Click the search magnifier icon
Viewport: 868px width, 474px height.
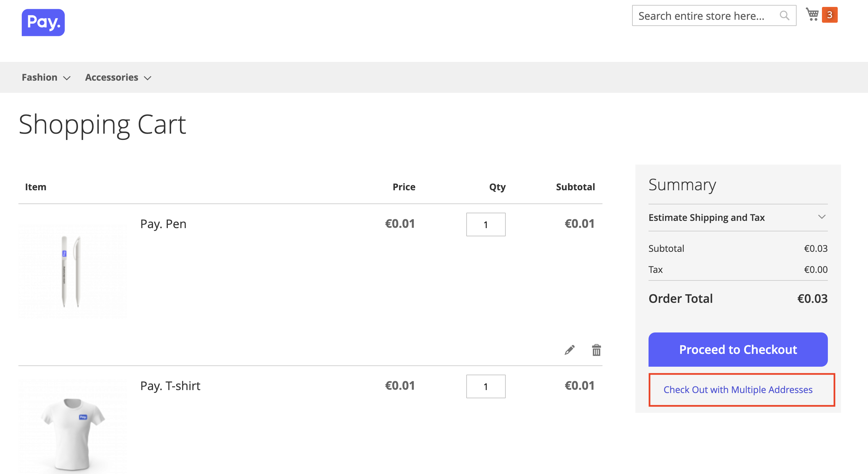[784, 15]
